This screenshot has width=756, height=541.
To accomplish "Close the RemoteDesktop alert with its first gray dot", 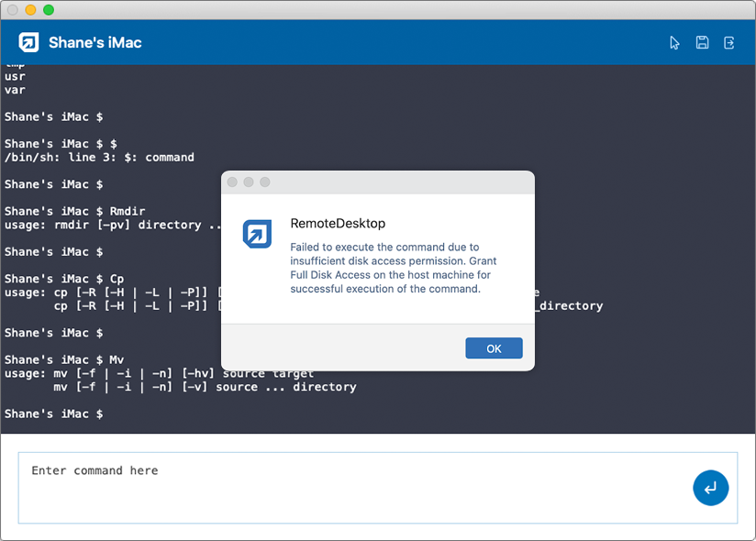I will (x=232, y=182).
